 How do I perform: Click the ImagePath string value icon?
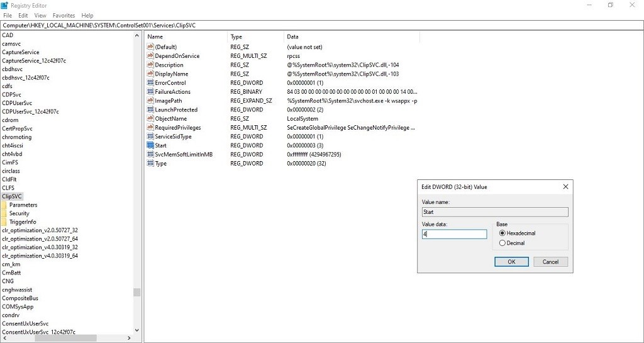[x=150, y=101]
